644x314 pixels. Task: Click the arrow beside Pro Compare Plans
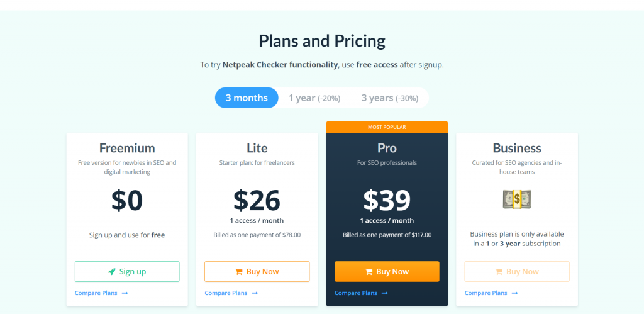click(384, 293)
